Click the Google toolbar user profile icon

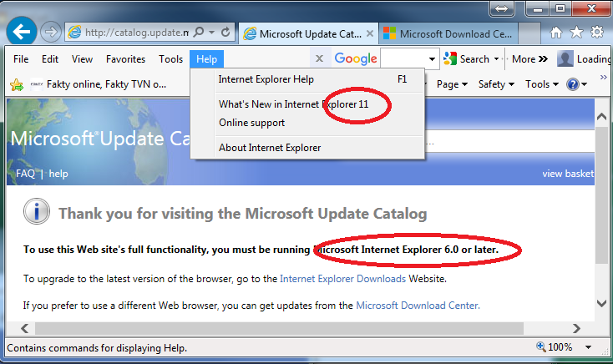point(565,58)
